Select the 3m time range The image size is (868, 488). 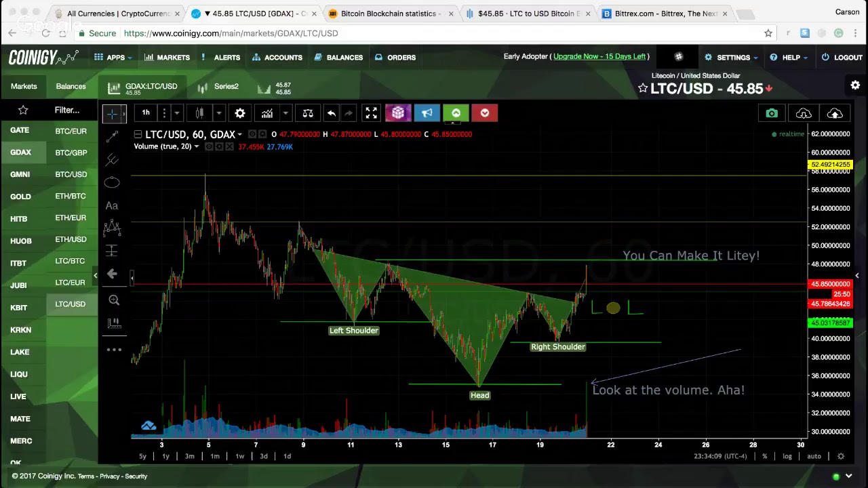coord(189,456)
